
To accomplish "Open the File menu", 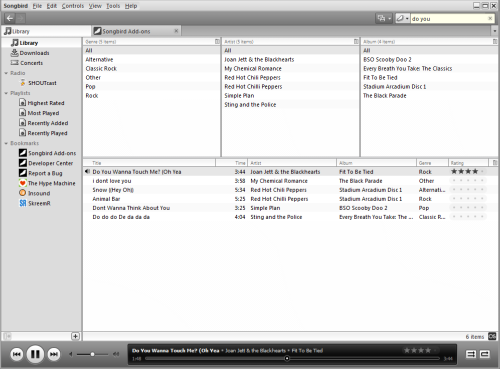I will pos(37,6).
